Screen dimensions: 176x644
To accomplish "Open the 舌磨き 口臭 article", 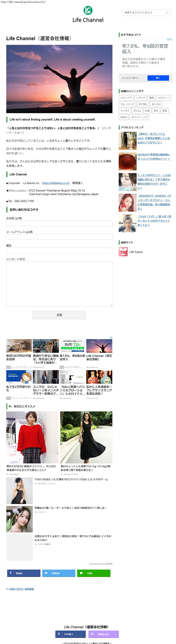I will (x=73, y=538).
